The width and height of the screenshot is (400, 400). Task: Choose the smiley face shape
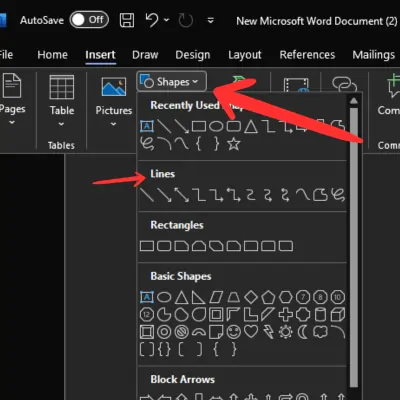[x=233, y=332]
